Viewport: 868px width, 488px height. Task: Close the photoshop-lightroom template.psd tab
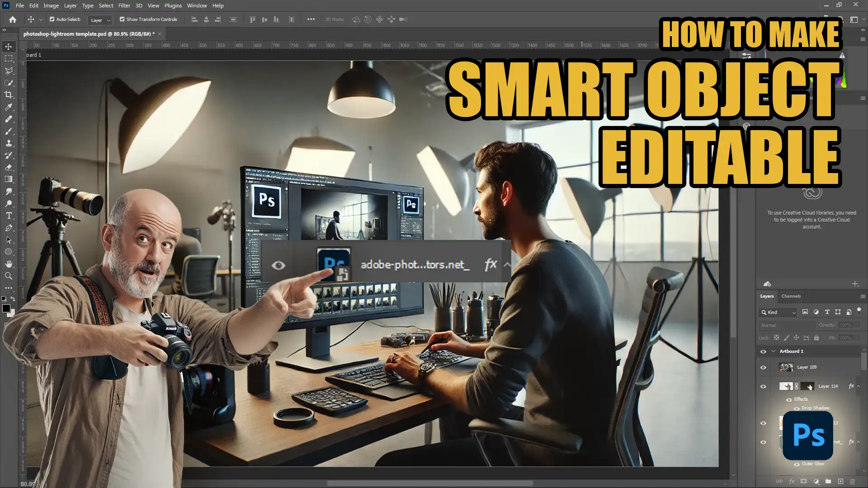(x=160, y=34)
